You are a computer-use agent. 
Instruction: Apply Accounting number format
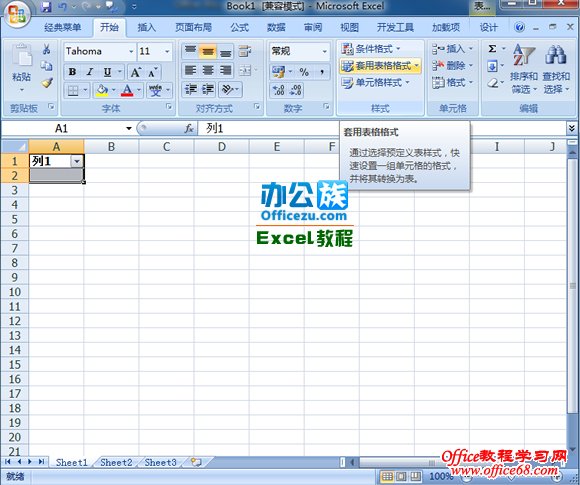click(x=278, y=71)
